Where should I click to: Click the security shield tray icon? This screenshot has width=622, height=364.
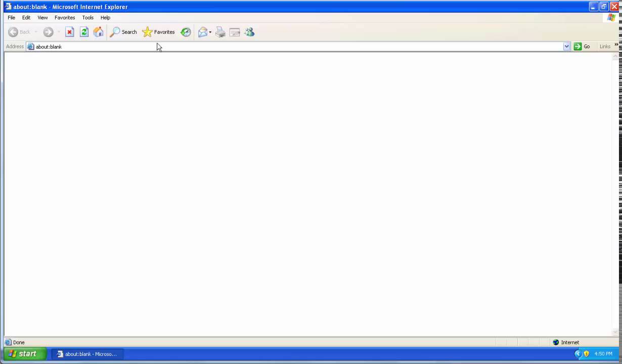pyautogui.click(x=587, y=354)
